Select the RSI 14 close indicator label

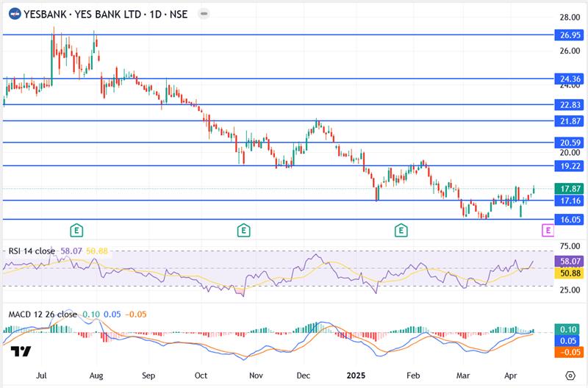pos(32,251)
